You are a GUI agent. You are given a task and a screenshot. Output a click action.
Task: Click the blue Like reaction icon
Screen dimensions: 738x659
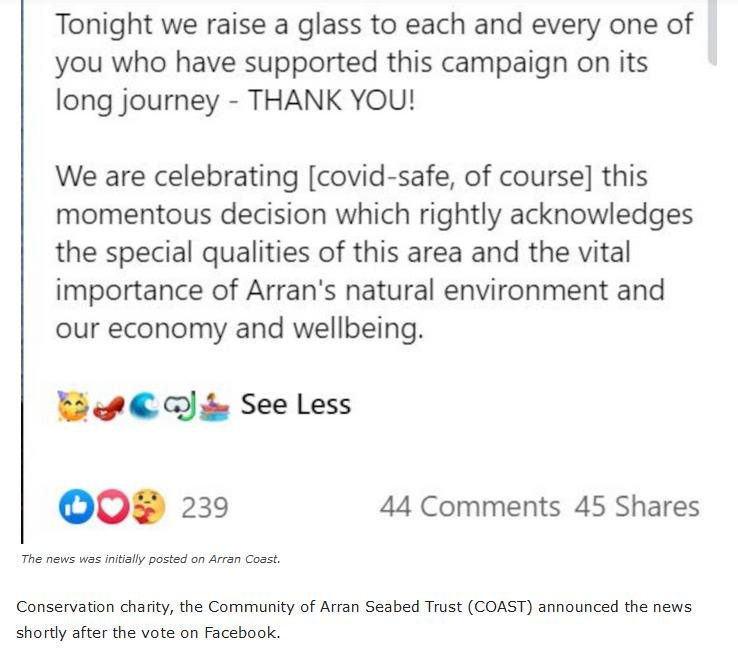pyautogui.click(x=77, y=507)
